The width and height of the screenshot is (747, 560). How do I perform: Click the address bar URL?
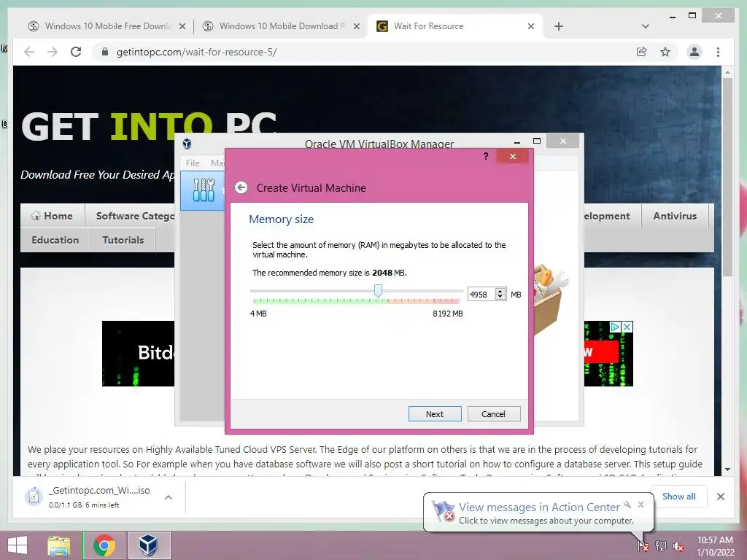click(197, 52)
